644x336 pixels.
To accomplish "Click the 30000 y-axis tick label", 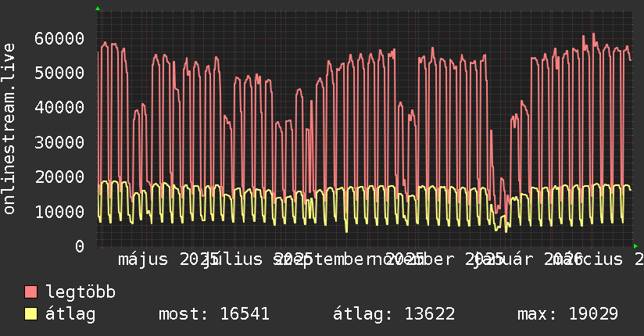I will tap(59, 142).
